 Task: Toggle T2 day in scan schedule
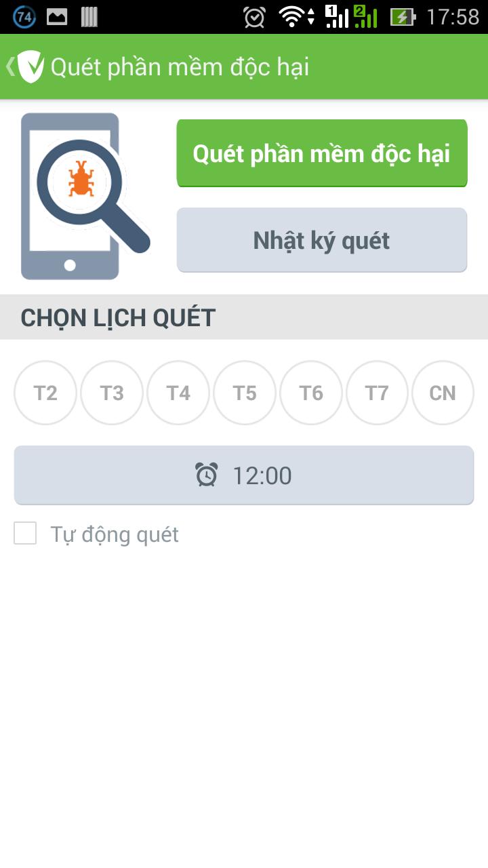[45, 393]
